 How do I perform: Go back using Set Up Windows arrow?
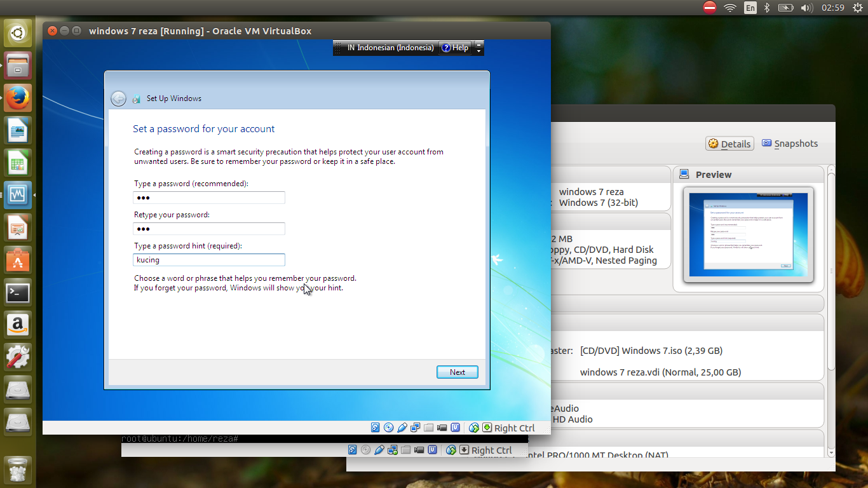click(118, 98)
